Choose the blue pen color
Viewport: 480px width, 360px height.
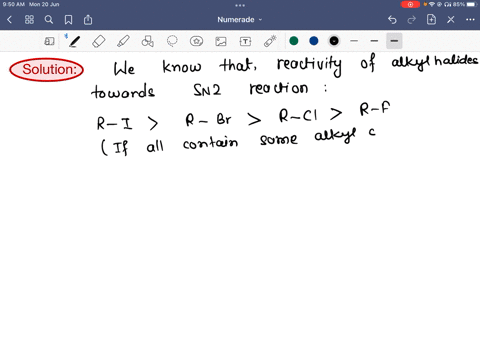coord(314,41)
